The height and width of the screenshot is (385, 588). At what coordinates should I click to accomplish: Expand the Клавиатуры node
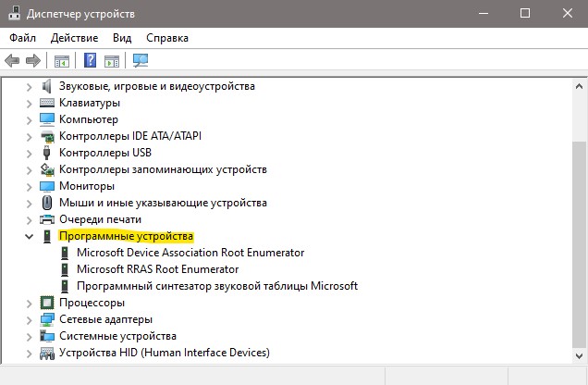click(29, 104)
